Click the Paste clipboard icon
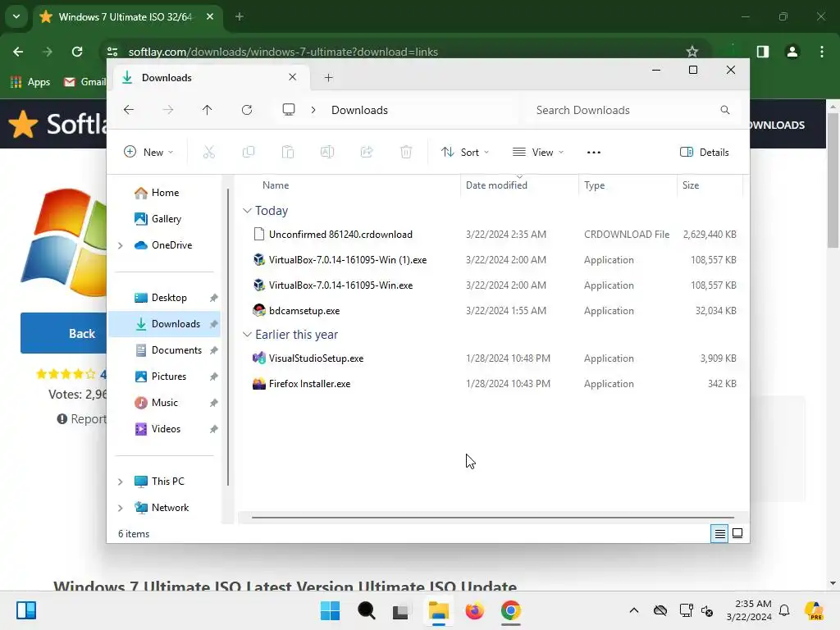Image resolution: width=840 pixels, height=630 pixels. tap(288, 152)
